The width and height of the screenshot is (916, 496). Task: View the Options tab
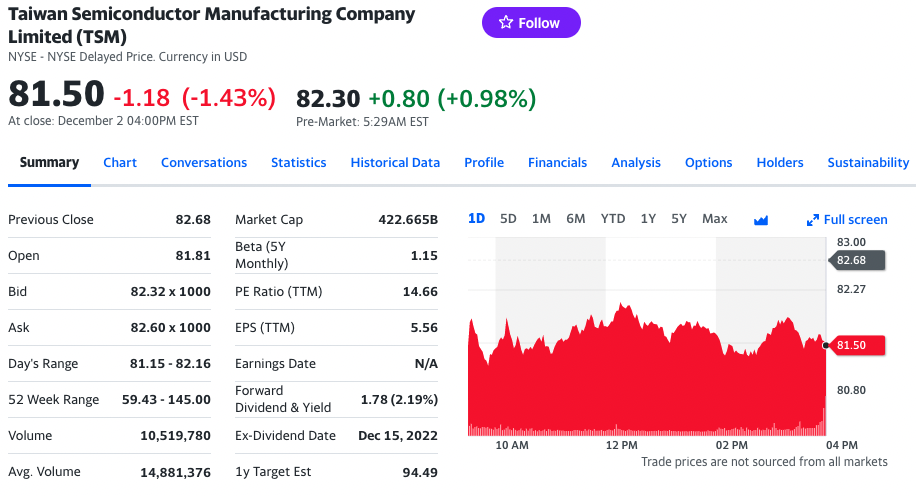[708, 162]
